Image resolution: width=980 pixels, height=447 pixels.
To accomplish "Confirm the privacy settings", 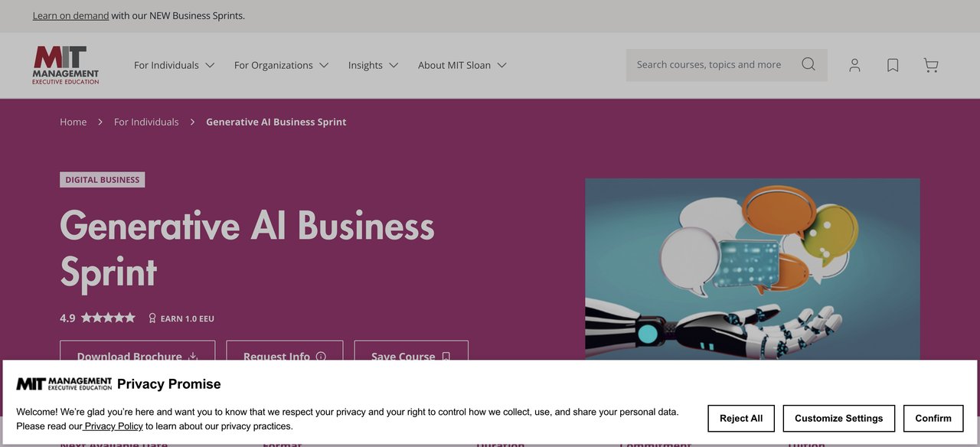I will click(x=933, y=419).
